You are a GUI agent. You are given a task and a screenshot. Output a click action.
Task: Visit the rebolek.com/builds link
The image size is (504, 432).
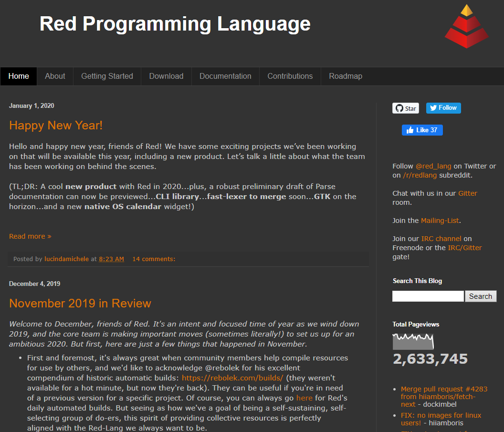(x=233, y=378)
